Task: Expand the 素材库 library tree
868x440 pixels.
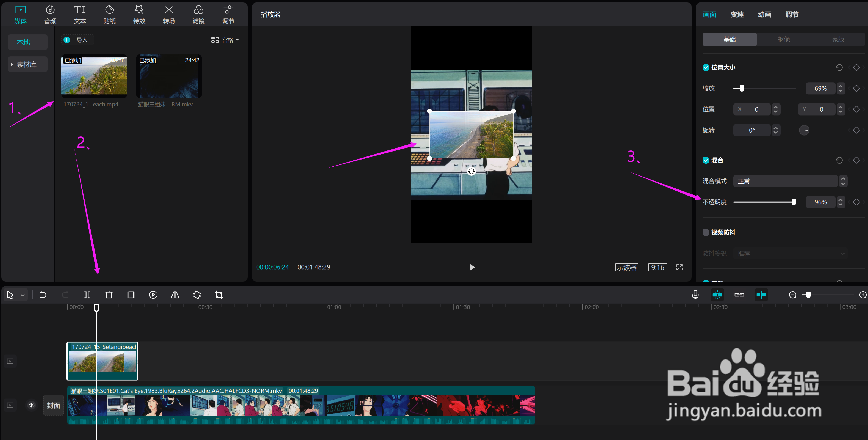Action: [x=12, y=64]
